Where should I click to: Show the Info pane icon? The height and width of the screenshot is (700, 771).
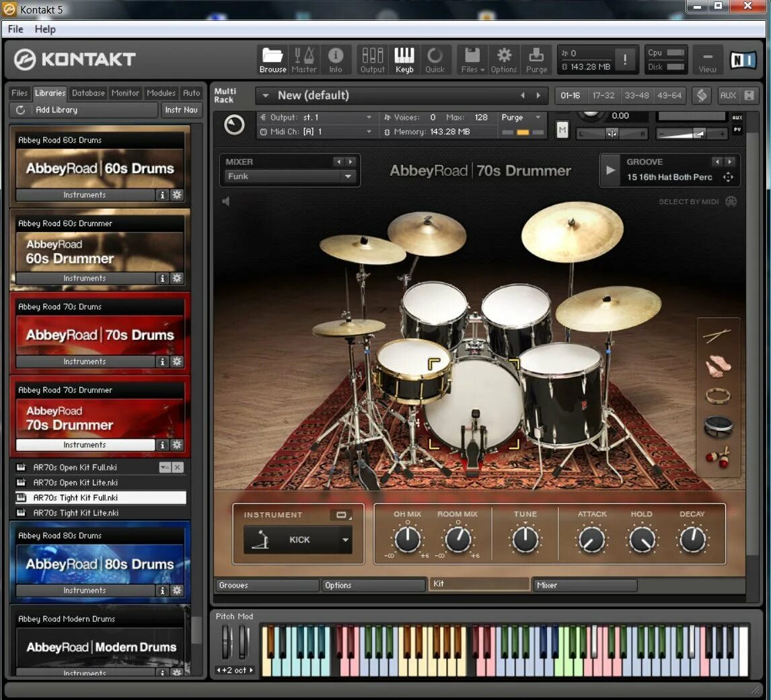click(x=335, y=59)
